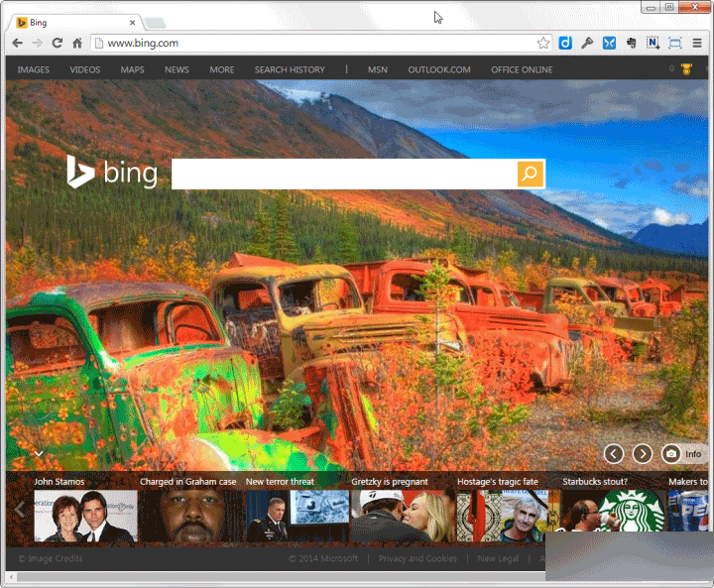
Task: Open the Evernote clipper extension icon
Action: (631, 43)
